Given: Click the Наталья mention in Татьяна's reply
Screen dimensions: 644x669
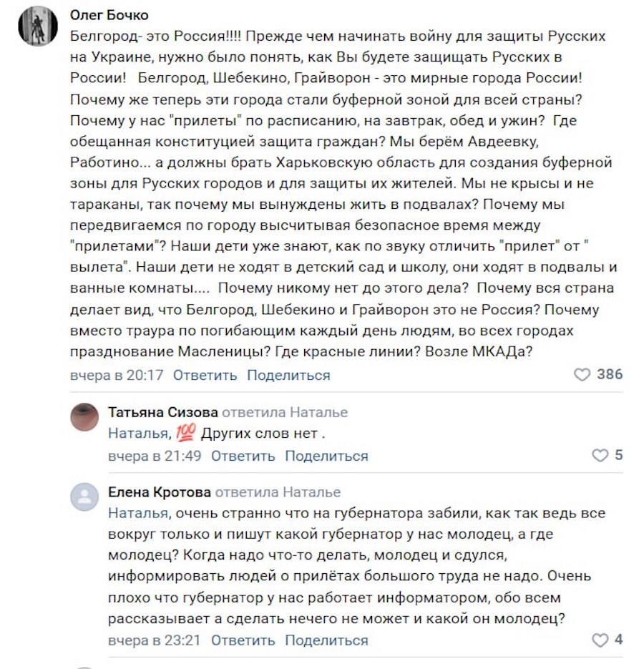Looking at the screenshot, I should (138, 434).
